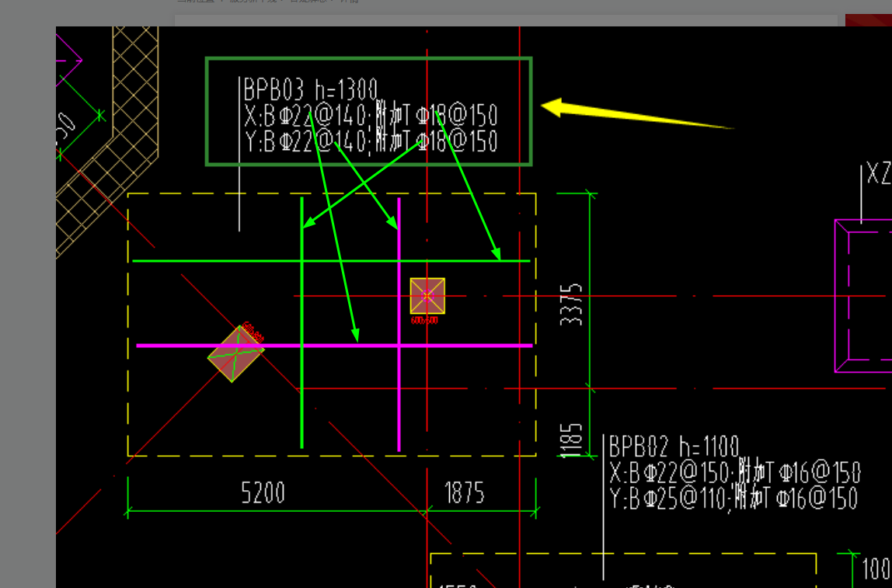Image resolution: width=892 pixels, height=588 pixels.
Task: Select the magenta pit outline near XZ label
Action: [863, 296]
